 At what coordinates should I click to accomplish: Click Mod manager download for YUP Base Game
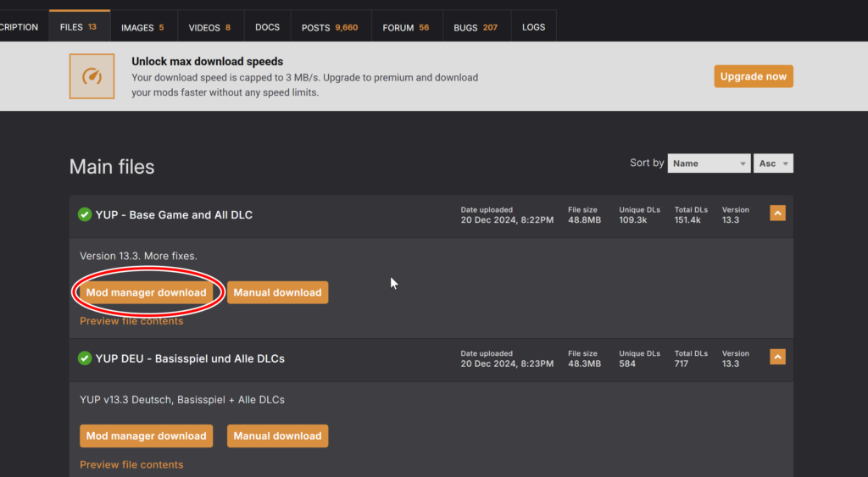click(146, 292)
